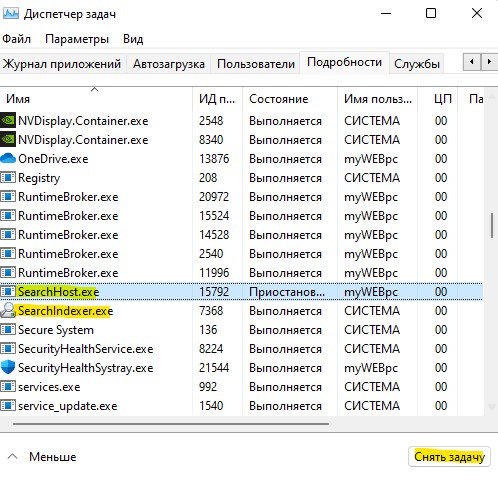Click the services.exe process icon
This screenshot has width=498, height=479.
click(8, 387)
